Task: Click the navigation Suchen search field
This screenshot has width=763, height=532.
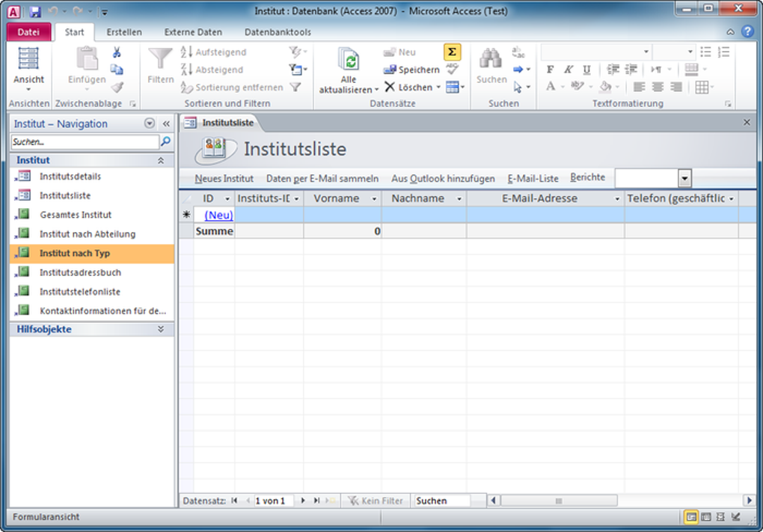Action: [85, 141]
